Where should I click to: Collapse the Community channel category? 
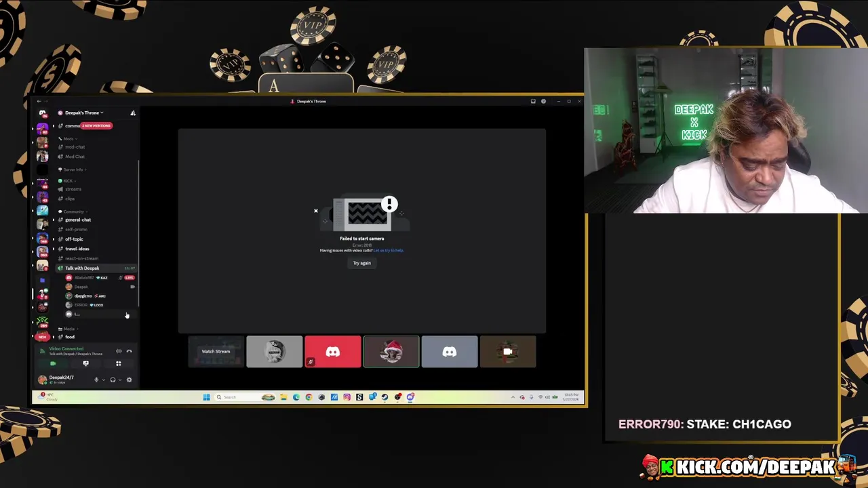pyautogui.click(x=72, y=211)
